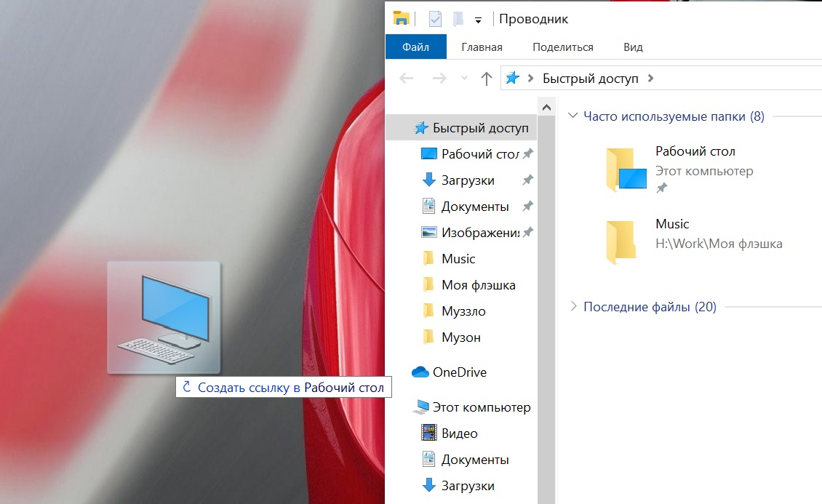Image resolution: width=822 pixels, height=504 pixels.
Task: Select Быстрый доступ in navigation pane
Action: pyautogui.click(x=461, y=128)
